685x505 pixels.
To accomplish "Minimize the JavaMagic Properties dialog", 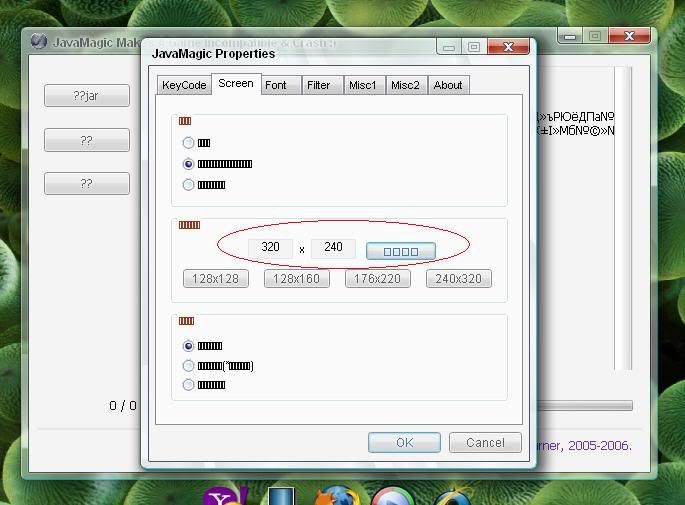I will tap(449, 46).
